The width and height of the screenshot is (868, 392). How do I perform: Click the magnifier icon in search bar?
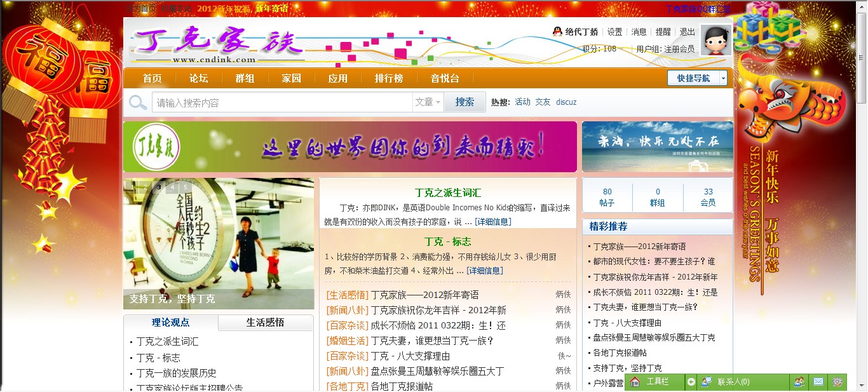click(138, 102)
